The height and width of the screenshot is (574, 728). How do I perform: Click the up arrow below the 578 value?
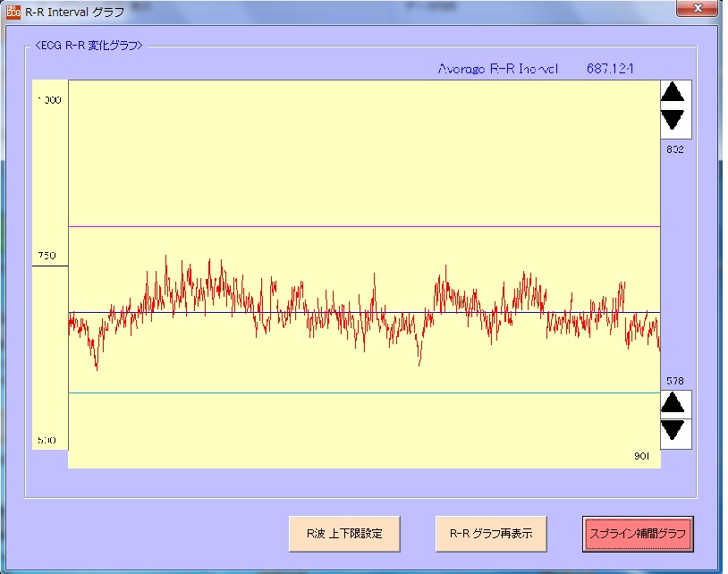point(673,403)
